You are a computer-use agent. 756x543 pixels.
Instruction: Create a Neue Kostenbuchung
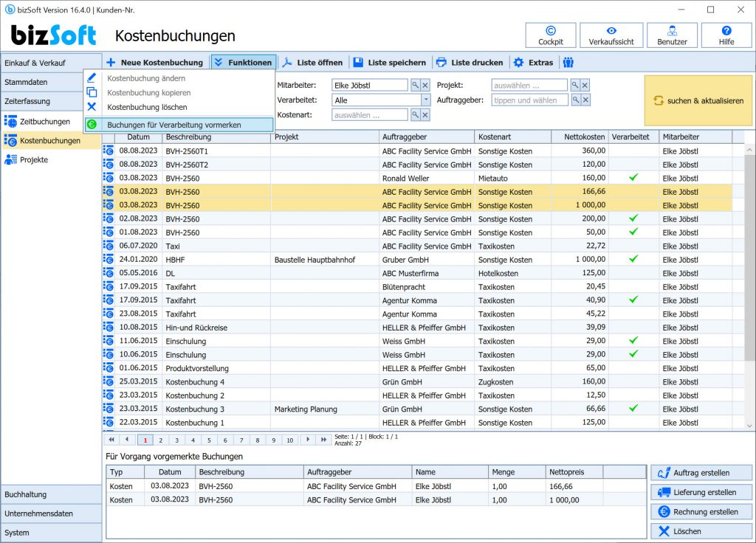[x=155, y=63]
